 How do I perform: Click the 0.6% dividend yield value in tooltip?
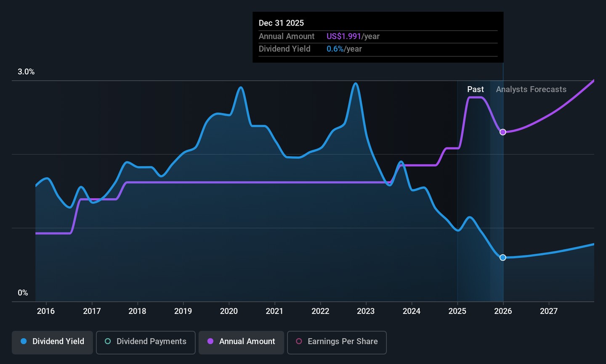click(335, 49)
